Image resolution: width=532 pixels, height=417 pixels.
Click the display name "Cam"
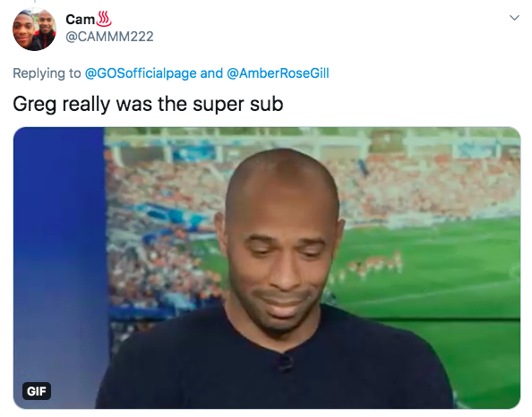point(80,20)
